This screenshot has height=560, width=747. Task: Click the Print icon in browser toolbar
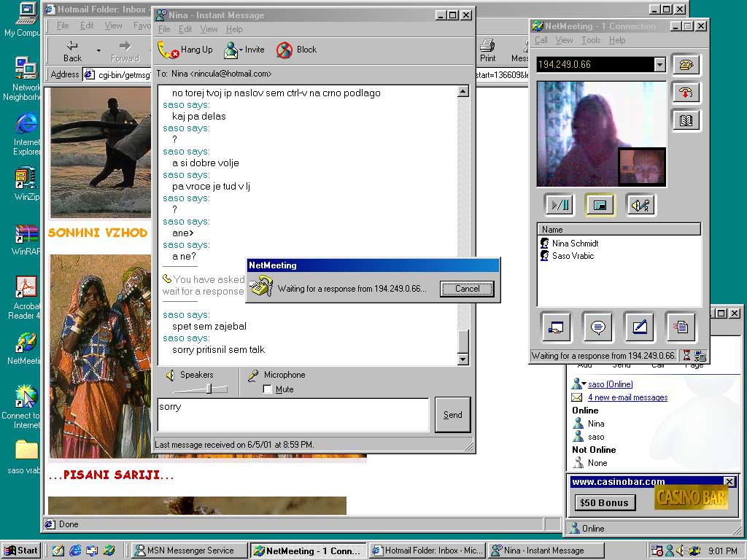[487, 51]
